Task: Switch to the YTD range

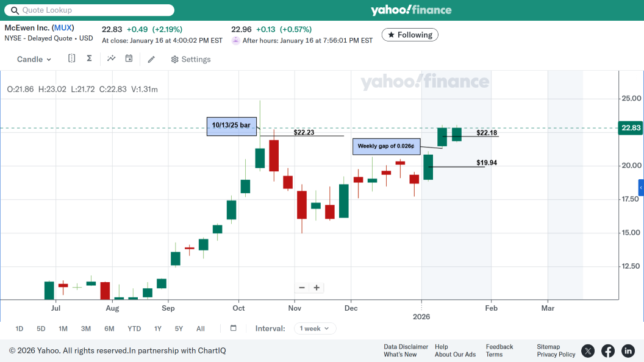Action: pyautogui.click(x=134, y=328)
